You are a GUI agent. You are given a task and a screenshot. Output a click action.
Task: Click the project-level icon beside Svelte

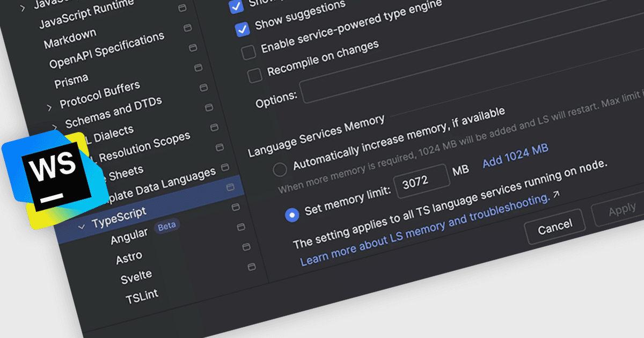[246, 247]
